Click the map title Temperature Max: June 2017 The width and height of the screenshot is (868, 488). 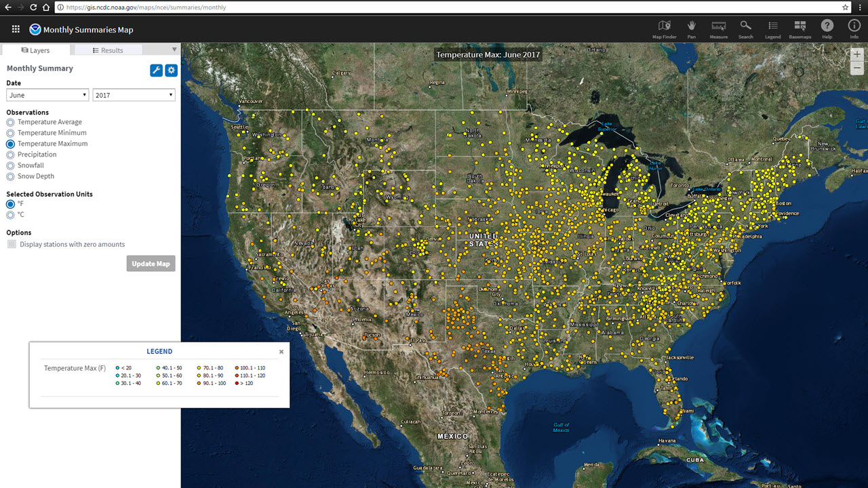[488, 55]
